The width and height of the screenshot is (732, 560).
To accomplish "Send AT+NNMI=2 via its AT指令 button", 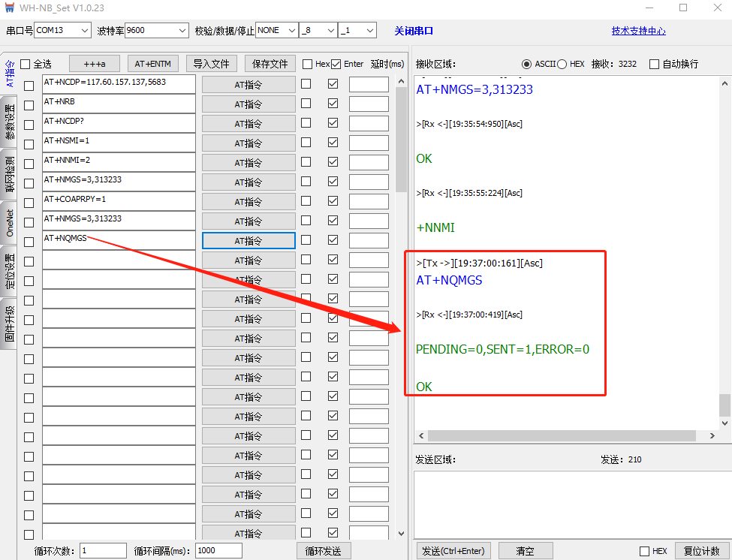I will [249, 163].
